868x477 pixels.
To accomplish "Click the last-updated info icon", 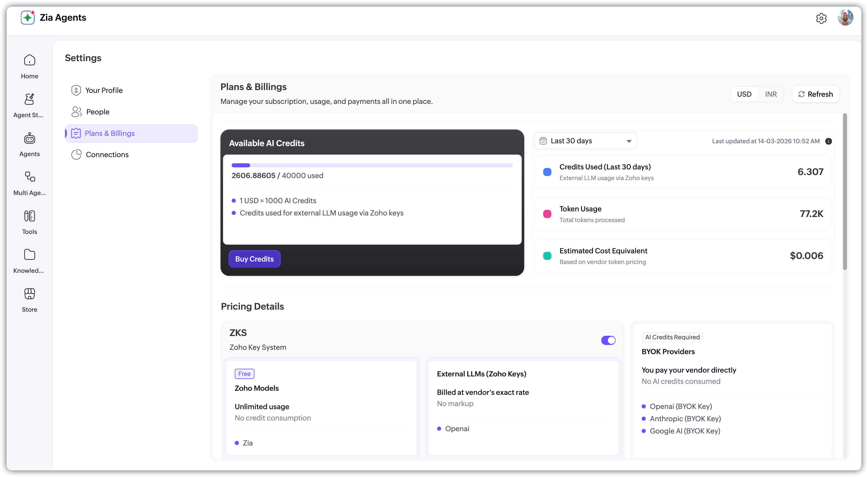I will pyautogui.click(x=829, y=141).
